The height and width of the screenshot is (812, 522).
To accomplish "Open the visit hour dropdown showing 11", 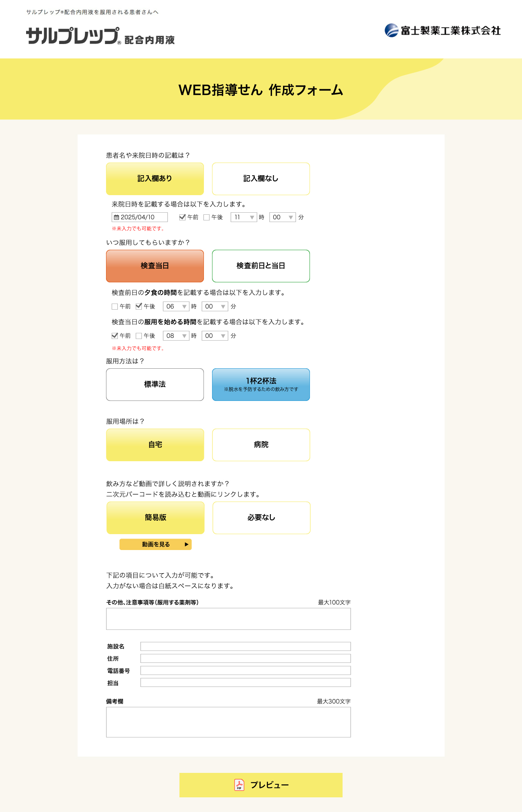I will coord(244,217).
